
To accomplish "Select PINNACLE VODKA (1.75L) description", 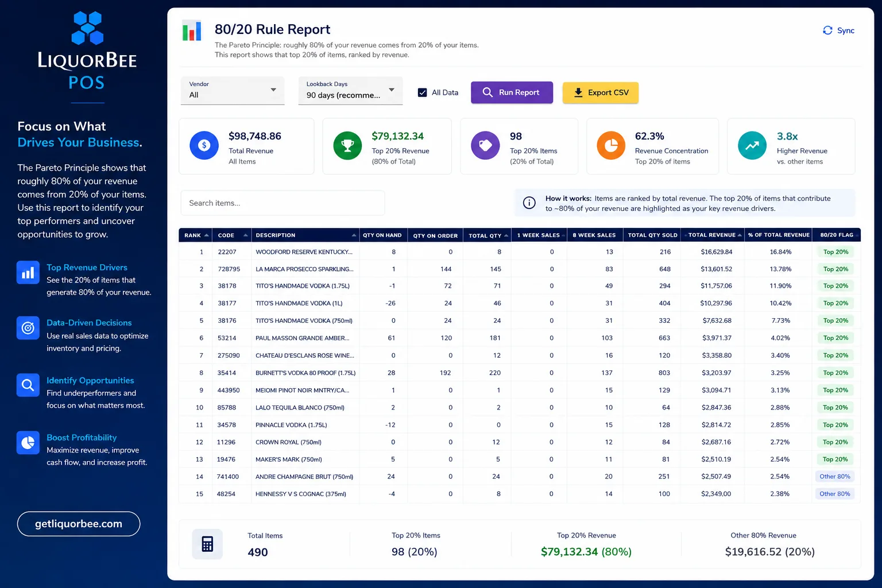I will click(291, 425).
